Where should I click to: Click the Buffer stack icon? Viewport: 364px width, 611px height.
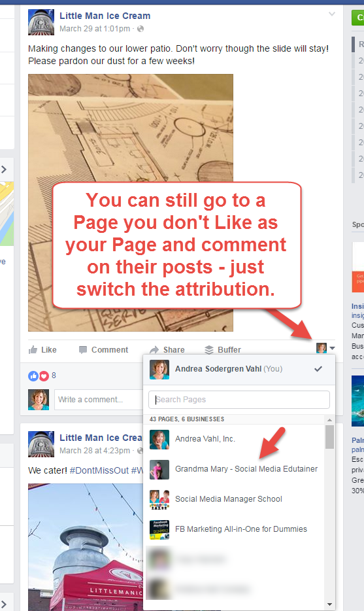tap(209, 349)
